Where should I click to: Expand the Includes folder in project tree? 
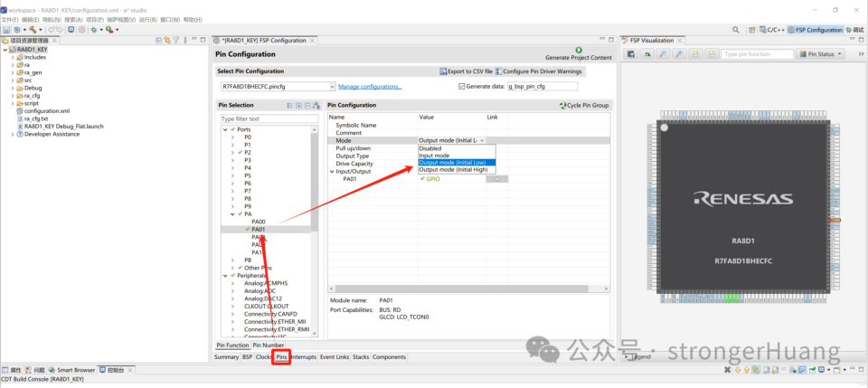pyautogui.click(x=13, y=57)
